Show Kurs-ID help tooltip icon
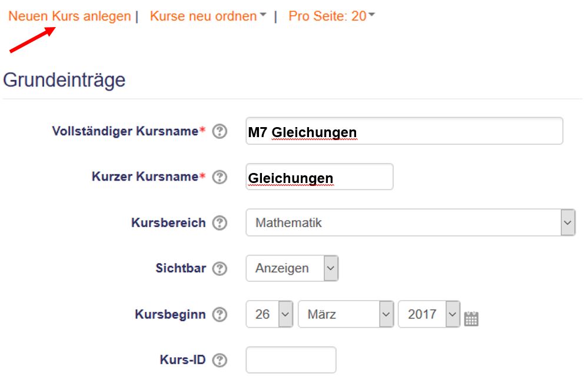588x386 pixels. tap(220, 360)
